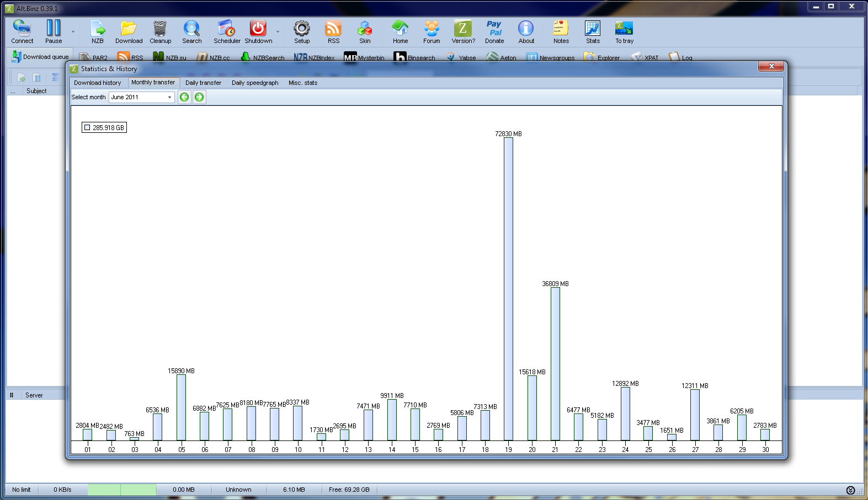Click the status bar round arrow icon

pyautogui.click(x=850, y=490)
